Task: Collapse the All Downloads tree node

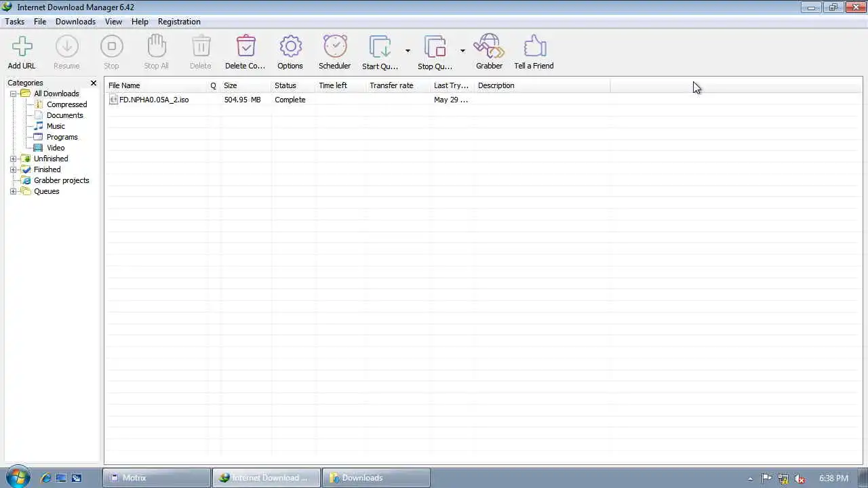Action: tap(13, 94)
